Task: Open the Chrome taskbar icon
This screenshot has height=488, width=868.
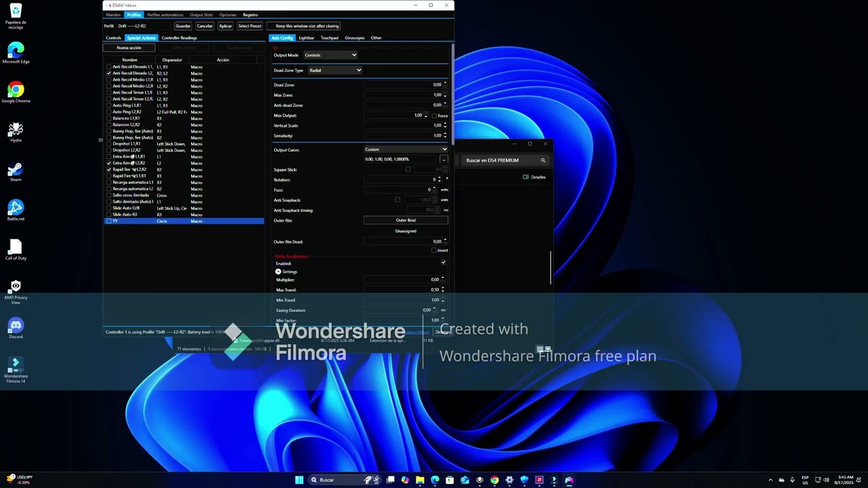Action: click(494, 480)
